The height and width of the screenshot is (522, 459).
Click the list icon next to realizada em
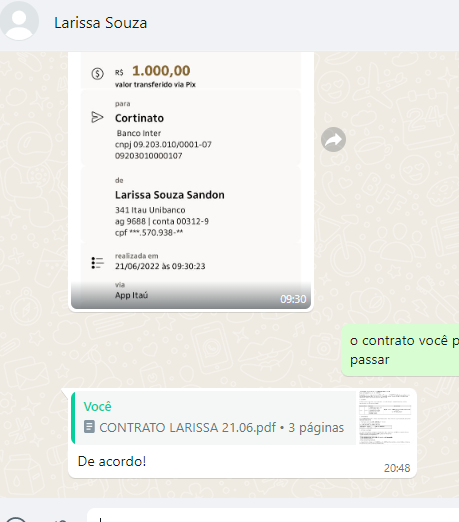[x=97, y=263]
